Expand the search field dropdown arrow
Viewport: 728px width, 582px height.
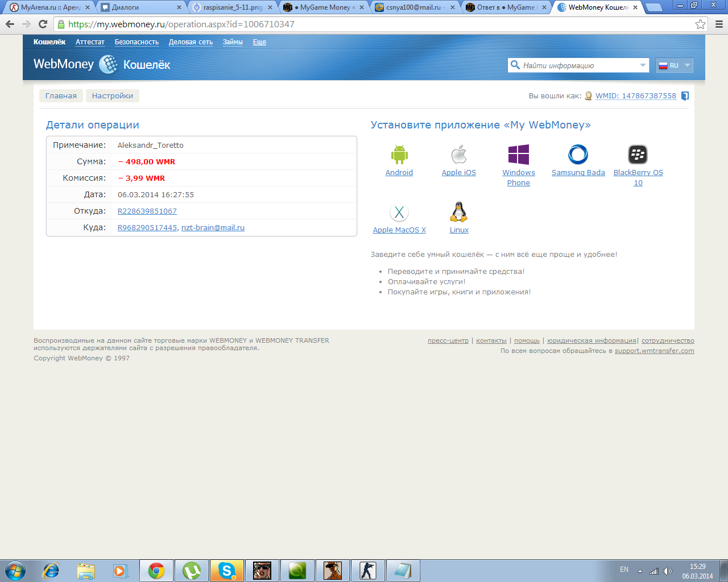tap(643, 65)
